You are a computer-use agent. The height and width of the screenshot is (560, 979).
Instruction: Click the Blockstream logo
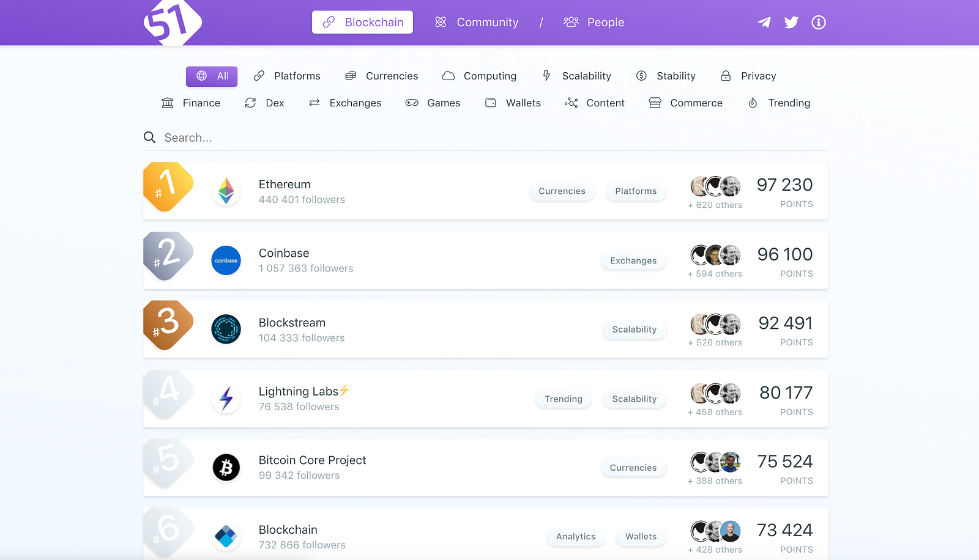pos(226,330)
